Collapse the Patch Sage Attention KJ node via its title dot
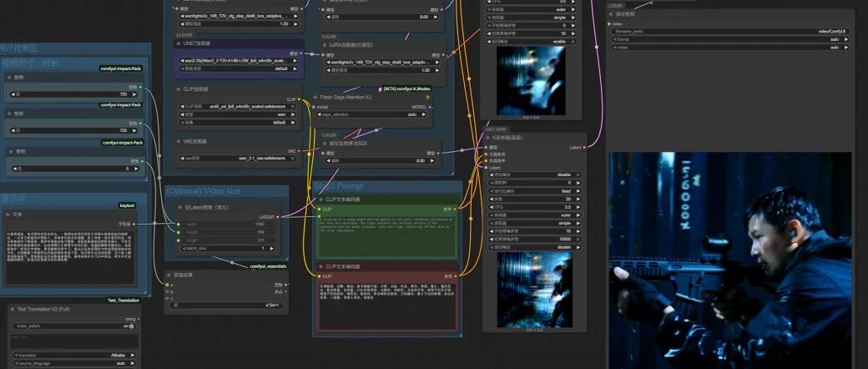Screen dimensions: 868x369 tap(316, 97)
